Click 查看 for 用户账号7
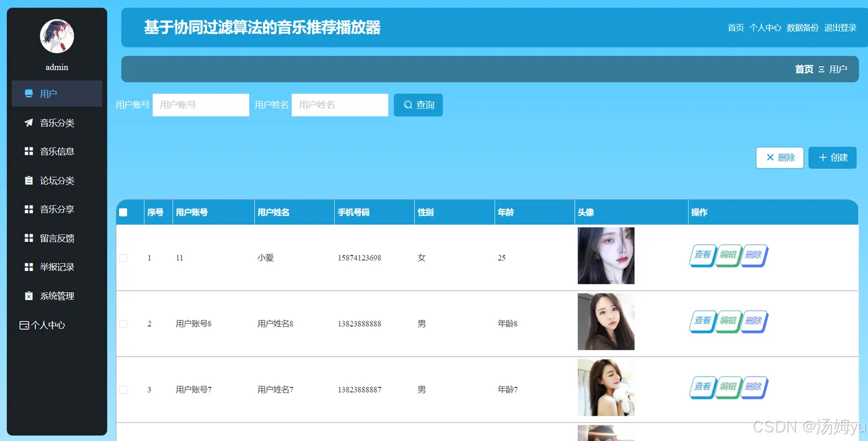The width and height of the screenshot is (868, 441). (702, 386)
